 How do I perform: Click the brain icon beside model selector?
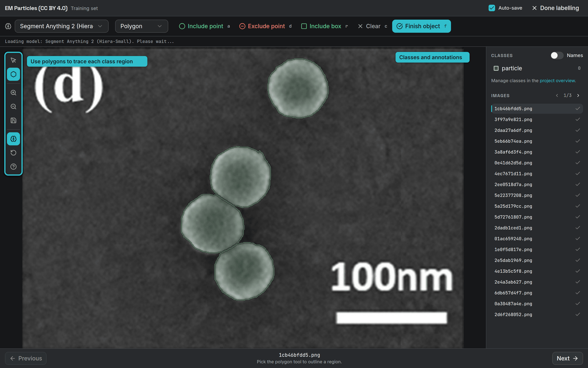[8, 26]
